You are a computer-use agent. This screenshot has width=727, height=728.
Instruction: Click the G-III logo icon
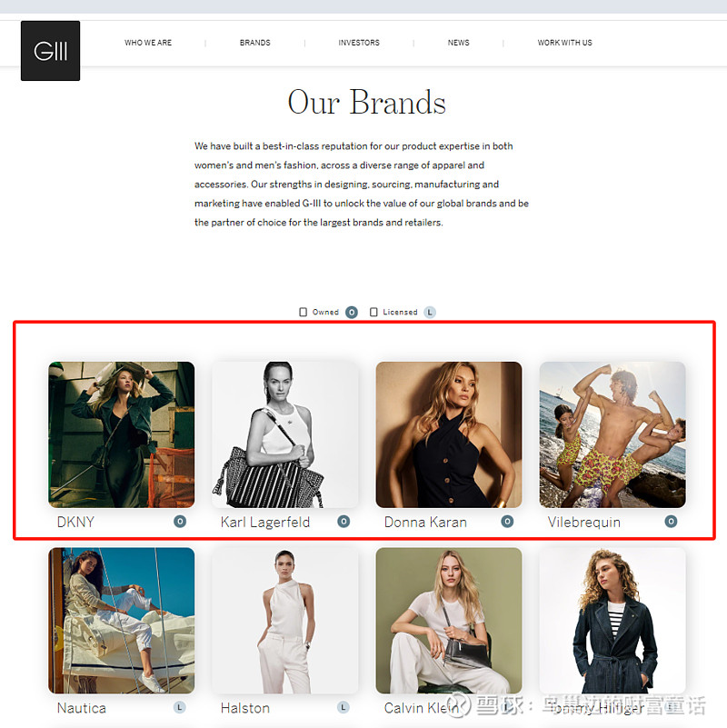coord(50,51)
